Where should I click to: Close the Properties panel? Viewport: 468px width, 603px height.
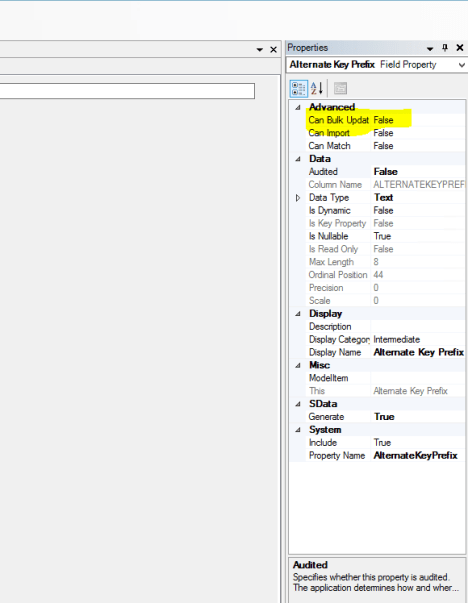coord(460,48)
